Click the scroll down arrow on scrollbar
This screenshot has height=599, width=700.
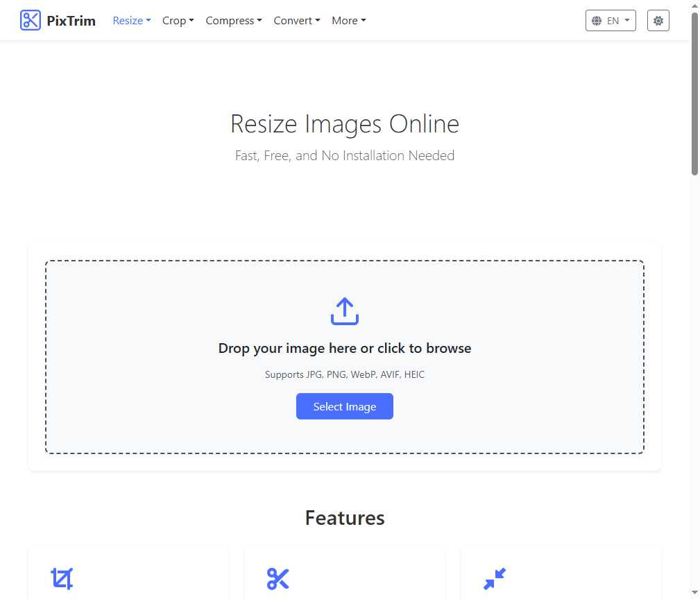pos(694,593)
